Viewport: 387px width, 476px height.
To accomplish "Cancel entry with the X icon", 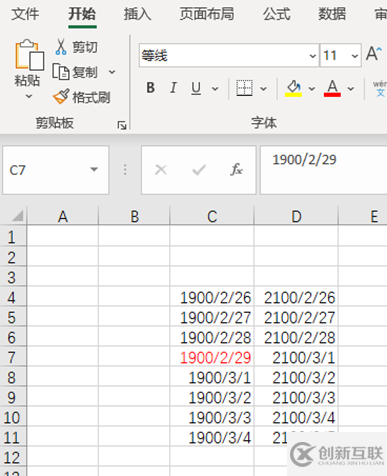I will (161, 170).
